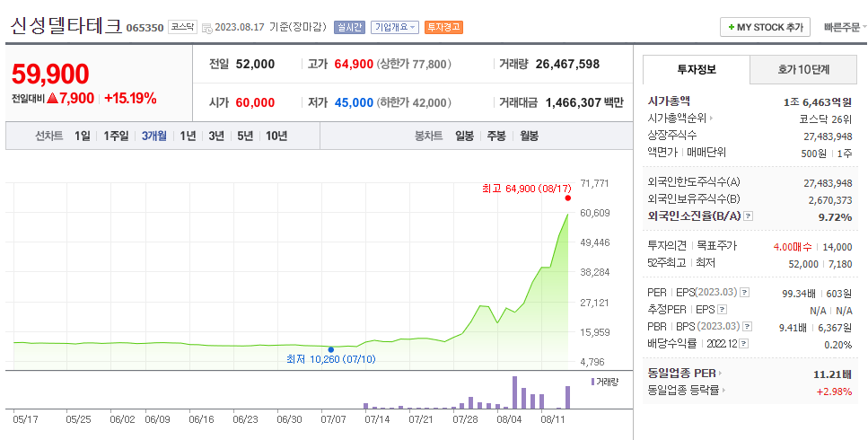Image resolution: width=868 pixels, height=440 pixels.
Task: Open help icon next to 배당수익률 2022.12
Action: pos(744,344)
